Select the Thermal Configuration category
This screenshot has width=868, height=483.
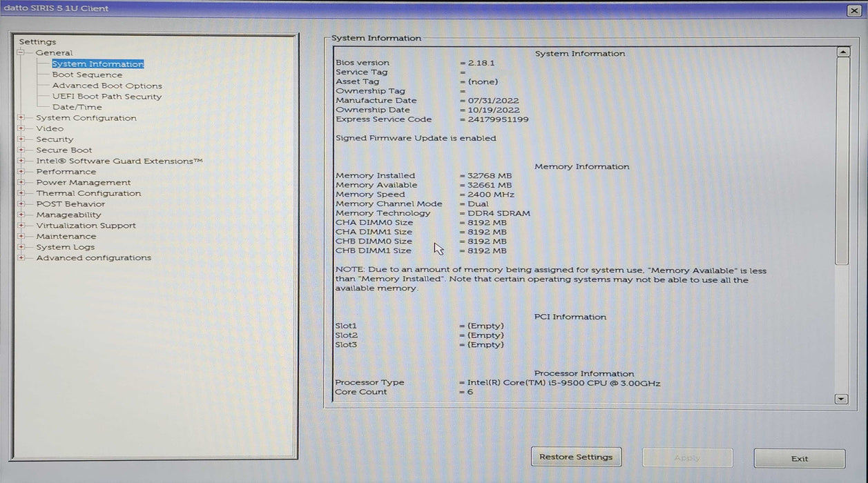pos(88,194)
